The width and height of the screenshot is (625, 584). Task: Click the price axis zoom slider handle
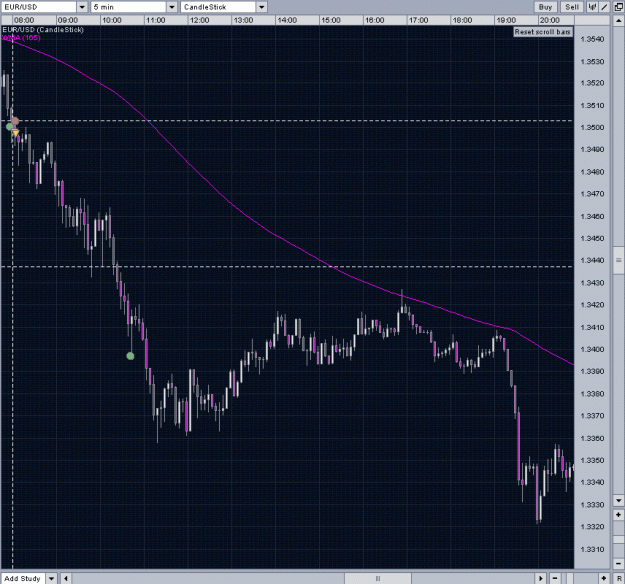(x=619, y=539)
